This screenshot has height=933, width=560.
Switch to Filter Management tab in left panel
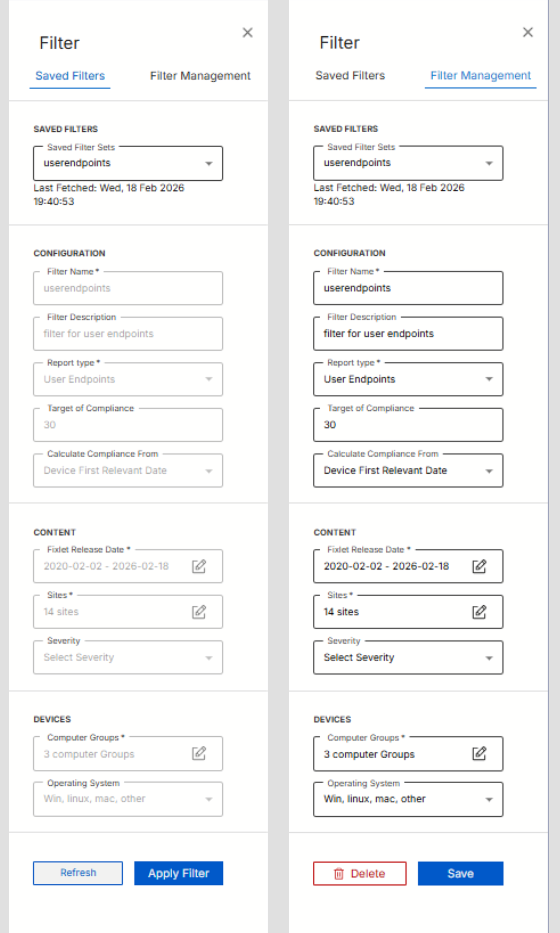tap(200, 76)
